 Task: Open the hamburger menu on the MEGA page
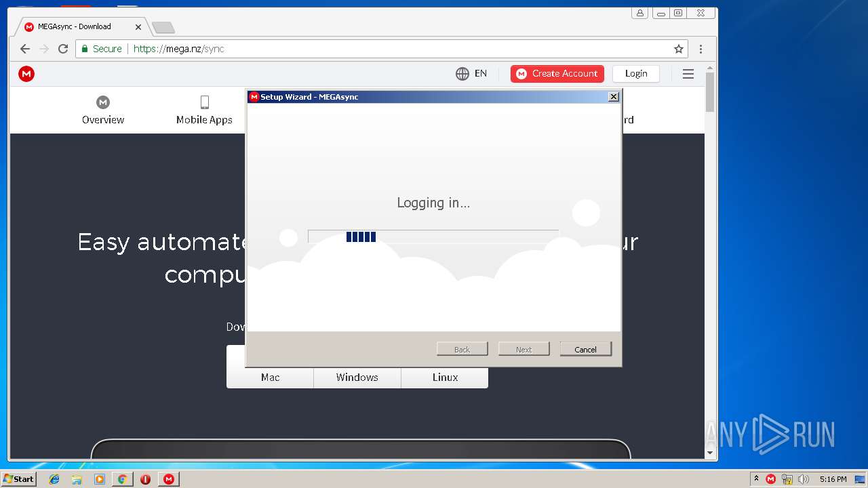(x=688, y=74)
